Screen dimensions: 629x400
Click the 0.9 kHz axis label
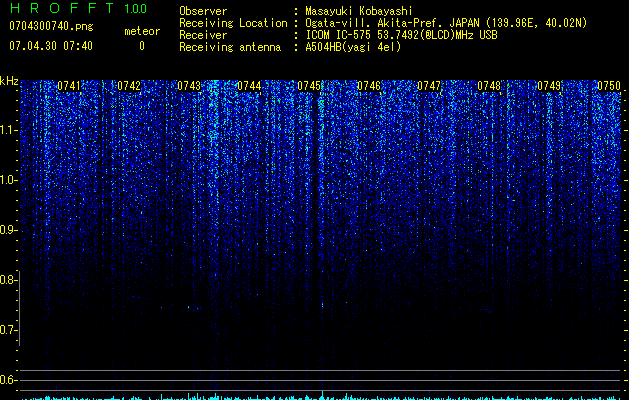coord(9,230)
